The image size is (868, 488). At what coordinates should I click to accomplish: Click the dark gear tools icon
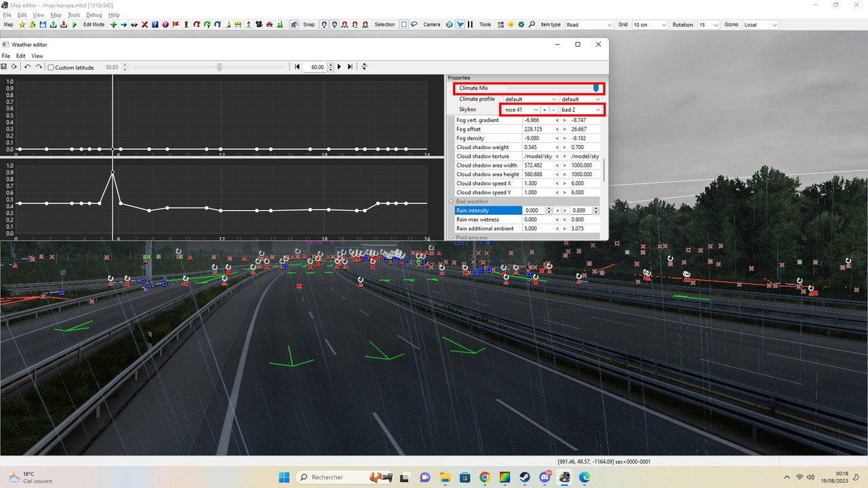(x=521, y=24)
